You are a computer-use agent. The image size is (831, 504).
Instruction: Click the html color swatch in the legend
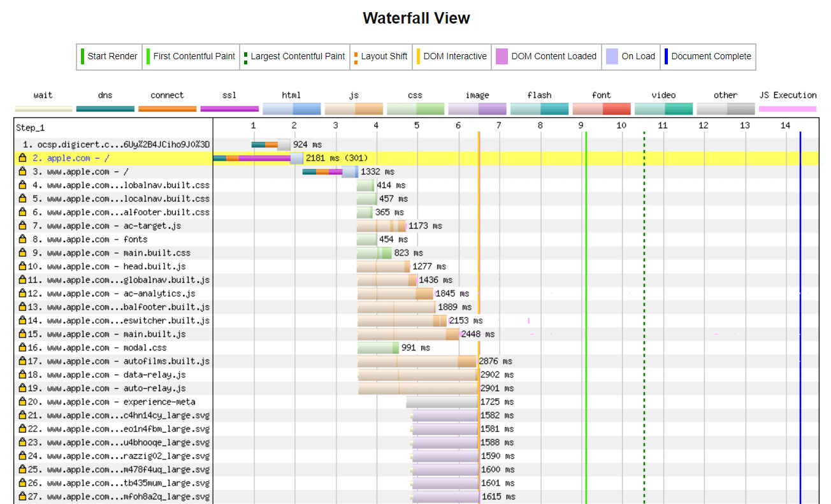(291, 109)
